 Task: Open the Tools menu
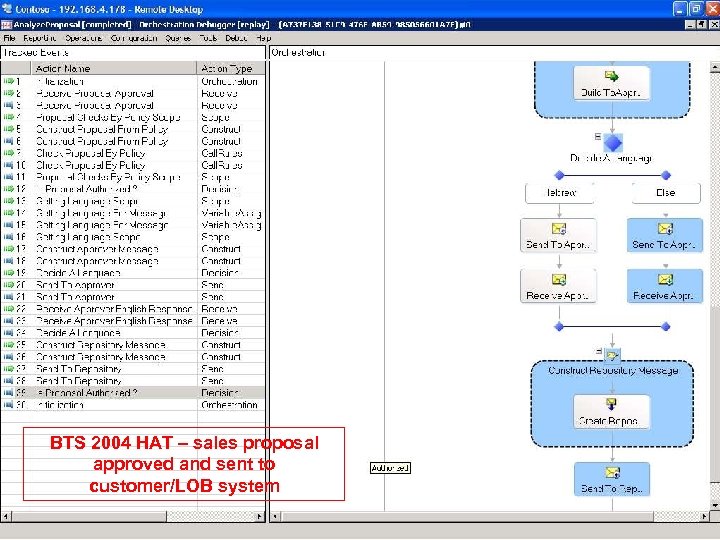tap(208, 38)
